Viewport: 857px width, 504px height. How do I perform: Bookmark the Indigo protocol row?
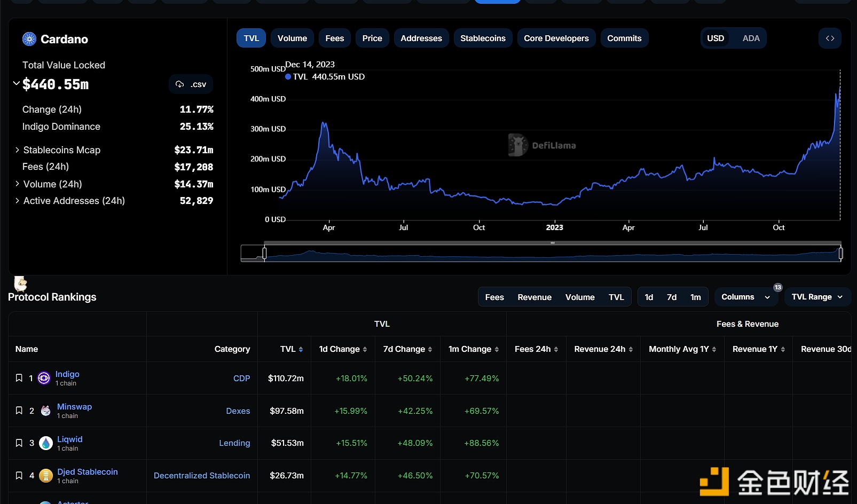(x=19, y=378)
